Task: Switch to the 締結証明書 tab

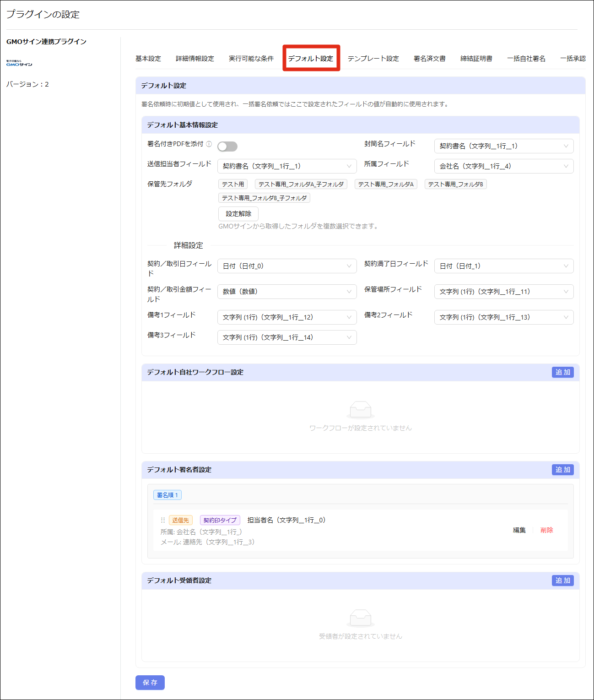Action: click(476, 59)
